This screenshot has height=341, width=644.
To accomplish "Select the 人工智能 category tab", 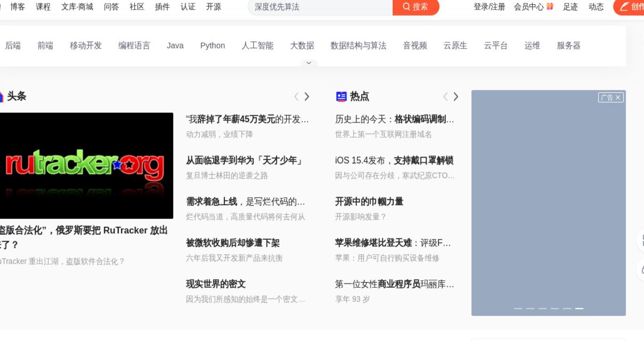I will pos(257,46).
